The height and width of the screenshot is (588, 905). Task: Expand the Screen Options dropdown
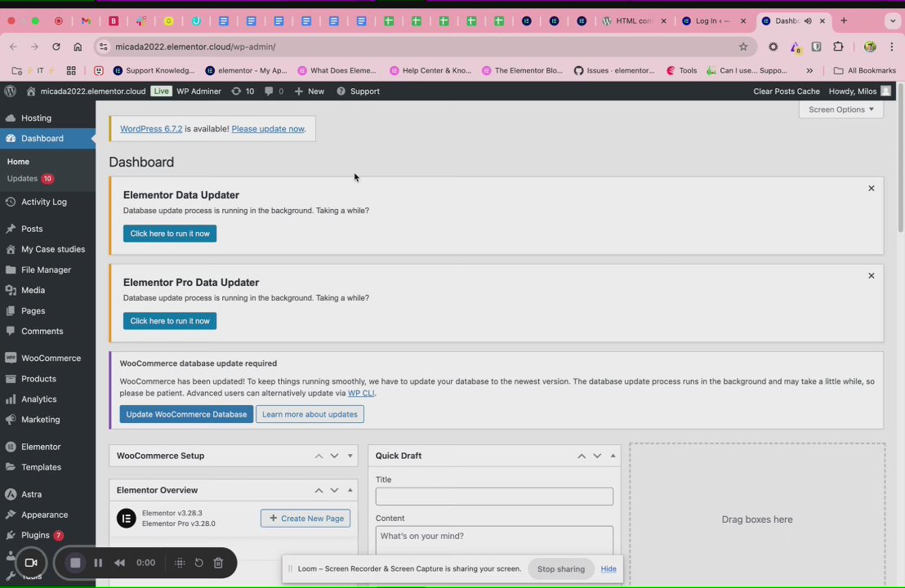tap(841, 109)
